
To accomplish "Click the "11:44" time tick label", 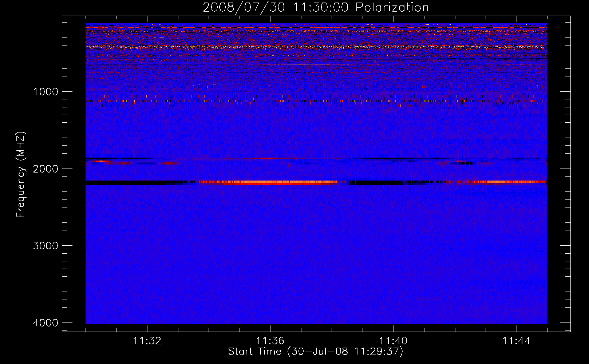I will pyautogui.click(x=517, y=341).
